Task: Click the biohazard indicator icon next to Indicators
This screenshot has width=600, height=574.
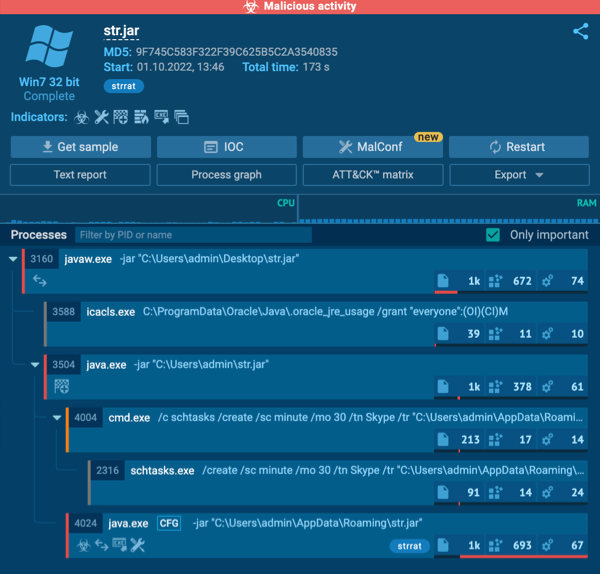Action: tap(82, 118)
